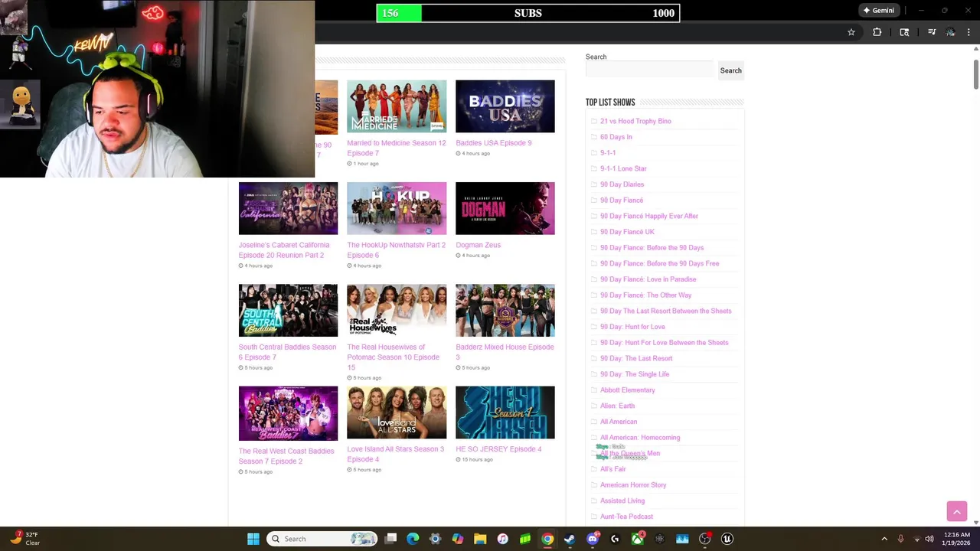980x551 pixels.
Task: Open the music app on the taskbar
Action: (x=502, y=539)
